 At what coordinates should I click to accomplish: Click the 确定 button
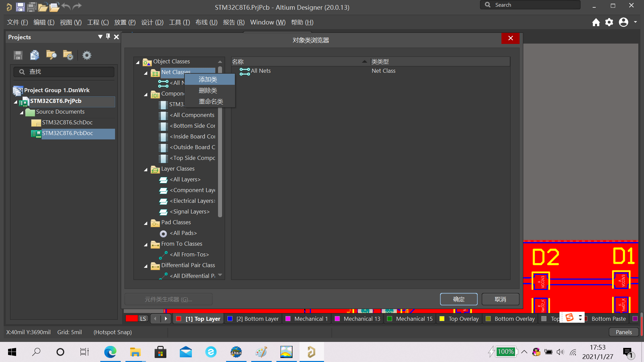(x=459, y=299)
